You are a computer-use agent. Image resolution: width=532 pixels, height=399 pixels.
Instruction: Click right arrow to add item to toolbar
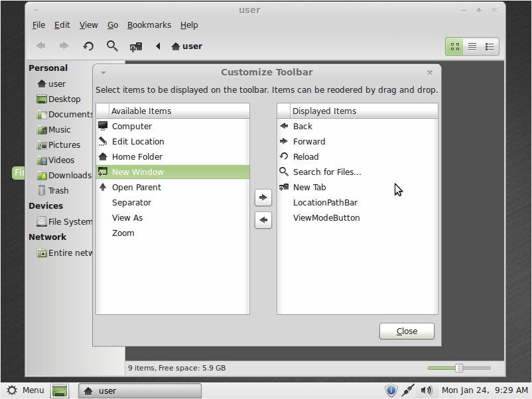pos(263,198)
